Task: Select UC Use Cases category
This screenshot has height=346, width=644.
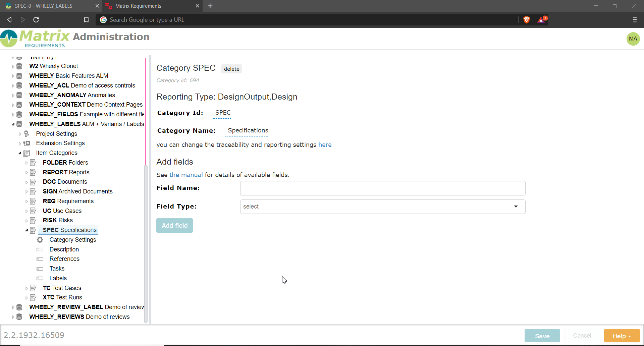Action: coord(62,211)
